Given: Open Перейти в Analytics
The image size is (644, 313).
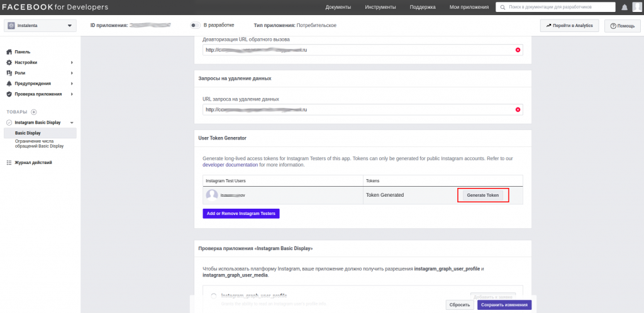Looking at the screenshot, I should [x=569, y=25].
